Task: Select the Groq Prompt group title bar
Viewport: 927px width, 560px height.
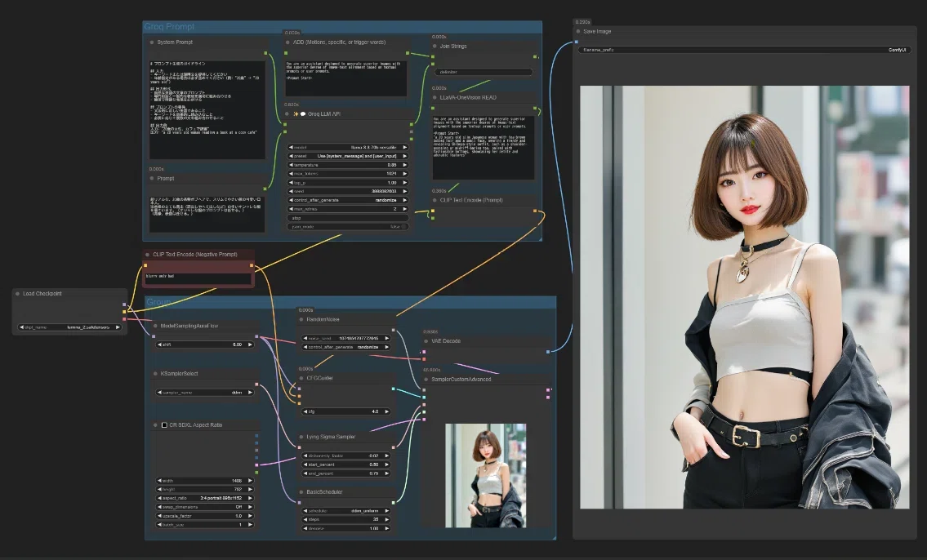Action: (x=341, y=27)
